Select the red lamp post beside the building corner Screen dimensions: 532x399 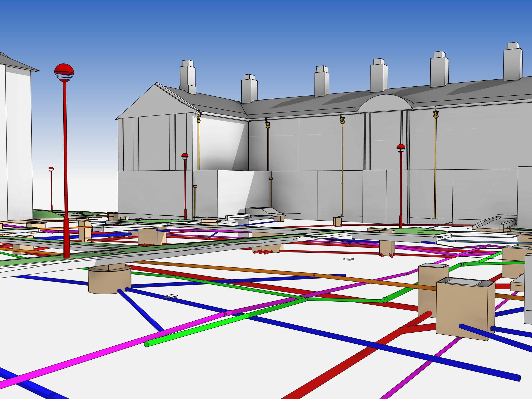pos(185,186)
